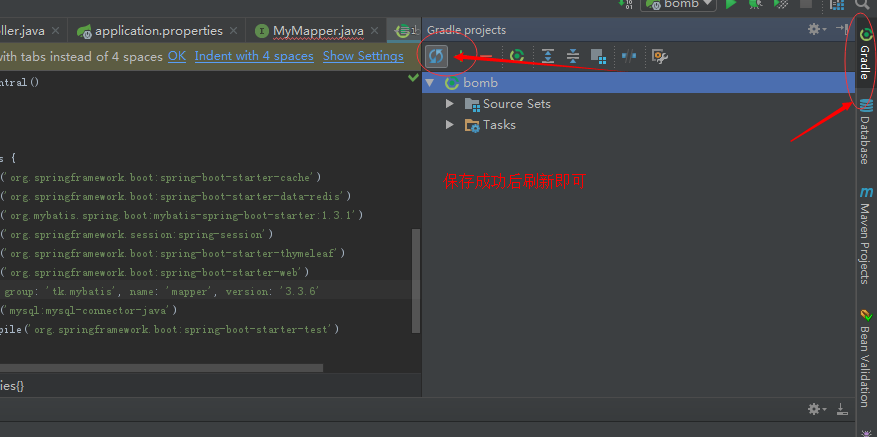
Task: Expand the Source Sets node
Action: click(450, 104)
